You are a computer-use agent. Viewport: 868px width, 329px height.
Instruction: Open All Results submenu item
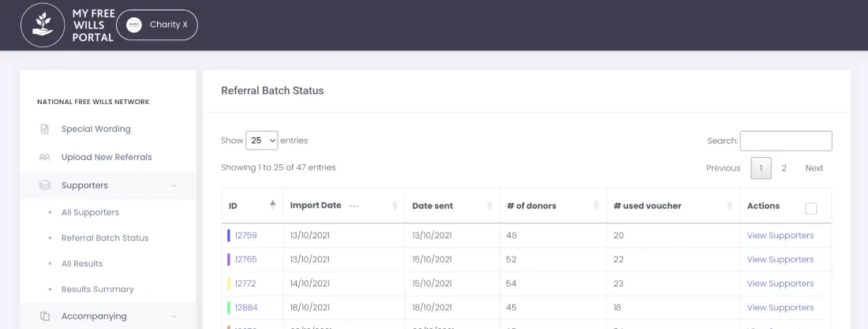click(x=82, y=264)
